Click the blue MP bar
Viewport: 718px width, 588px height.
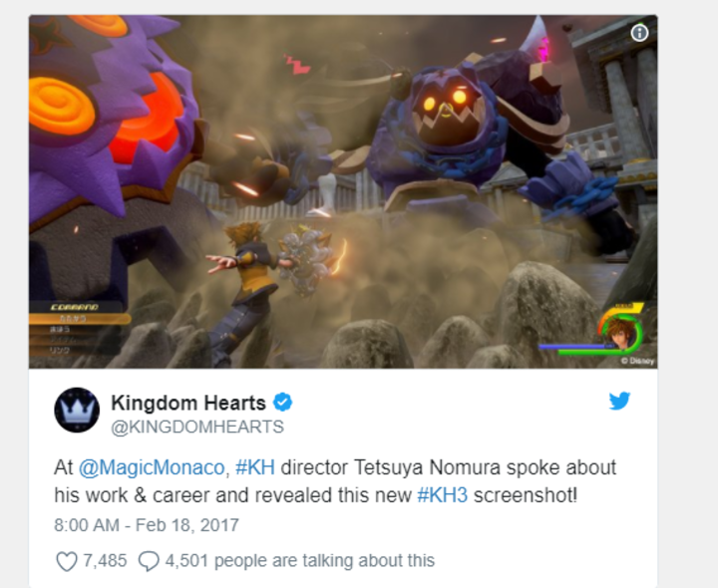[577, 347]
